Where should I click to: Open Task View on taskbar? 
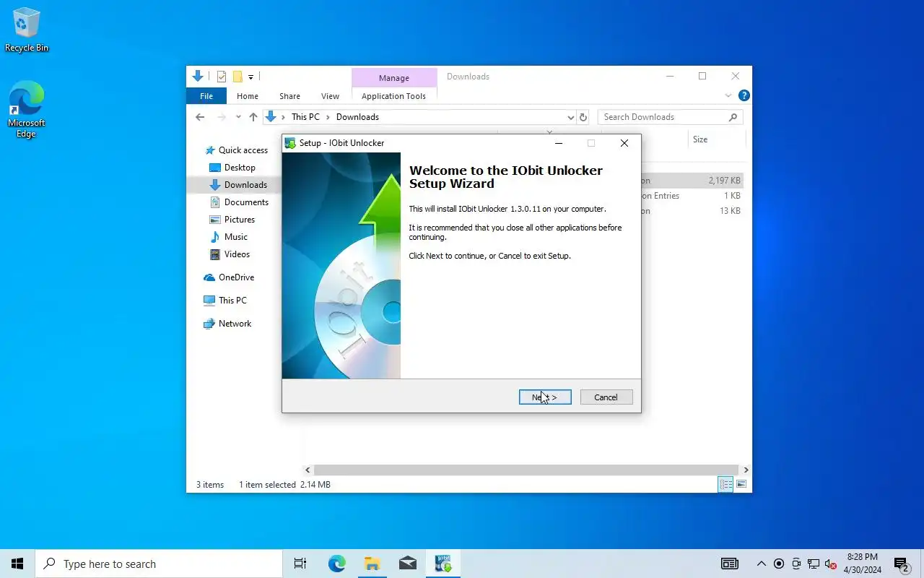[x=300, y=564]
